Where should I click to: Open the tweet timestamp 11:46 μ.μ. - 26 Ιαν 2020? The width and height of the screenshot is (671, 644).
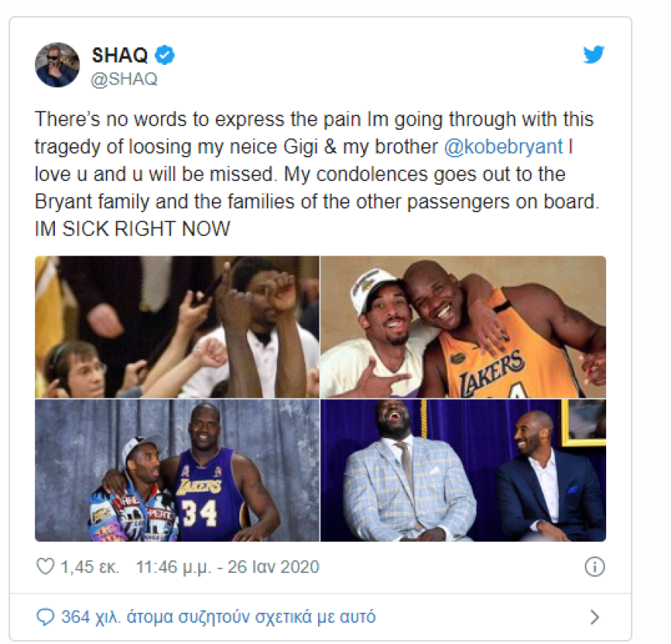(227, 567)
